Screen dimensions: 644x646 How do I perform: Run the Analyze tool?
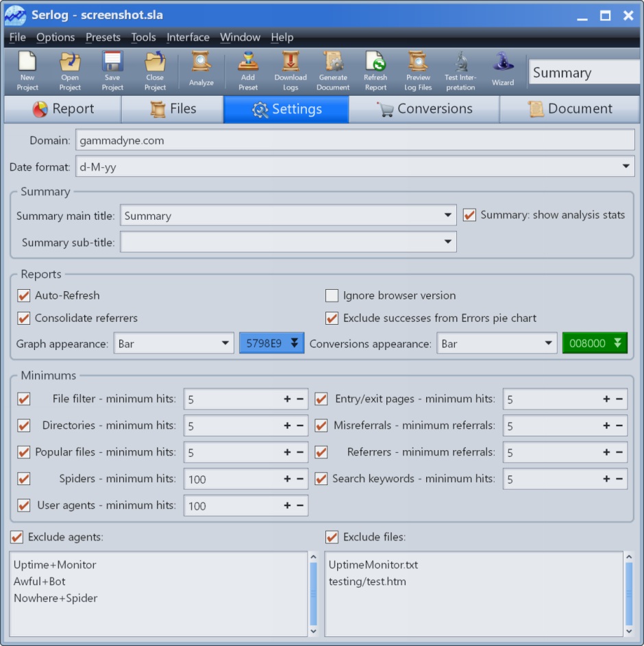[201, 70]
